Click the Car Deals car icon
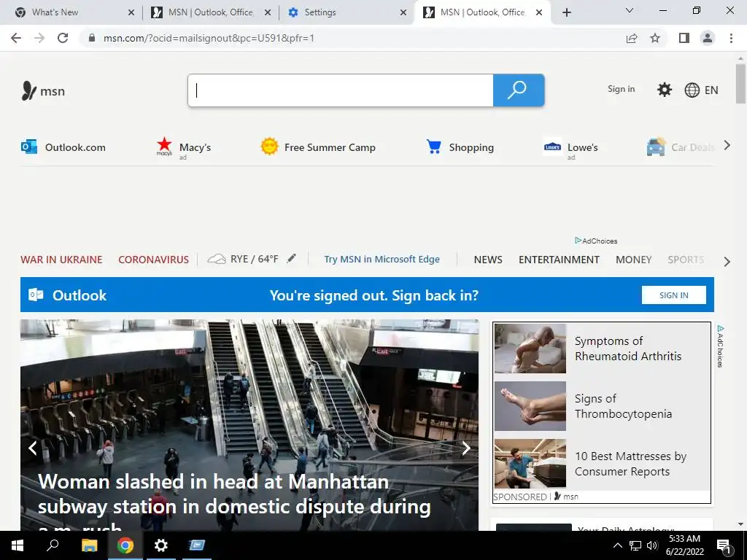The height and width of the screenshot is (560, 747). pyautogui.click(x=656, y=147)
